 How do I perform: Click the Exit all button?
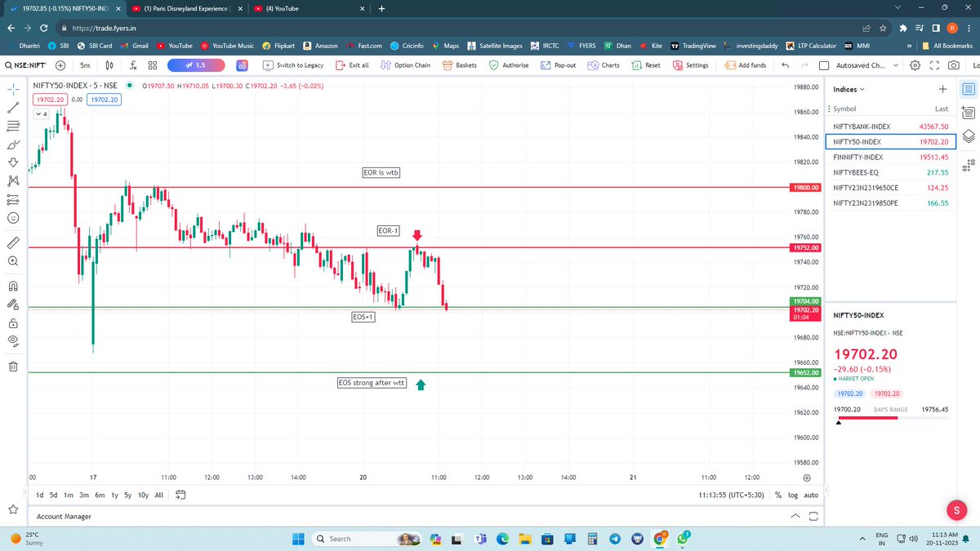(x=351, y=65)
